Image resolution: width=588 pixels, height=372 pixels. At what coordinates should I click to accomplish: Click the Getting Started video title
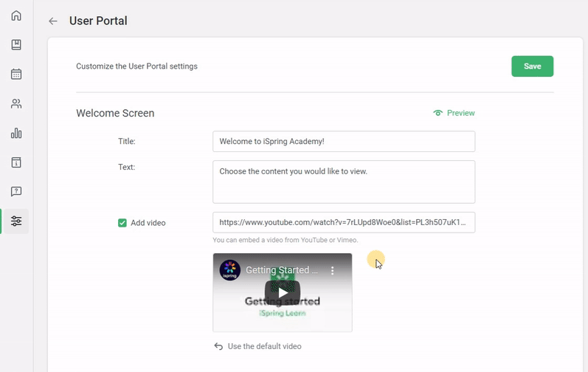tap(282, 271)
